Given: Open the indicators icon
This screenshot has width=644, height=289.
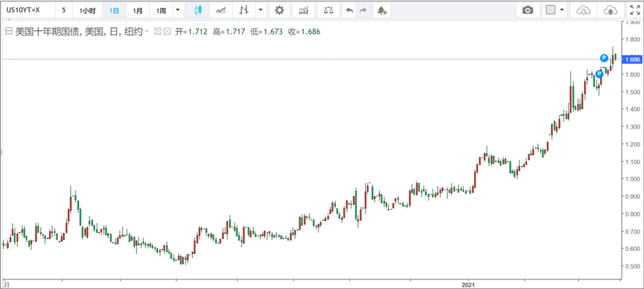Looking at the screenshot, I should (304, 10).
